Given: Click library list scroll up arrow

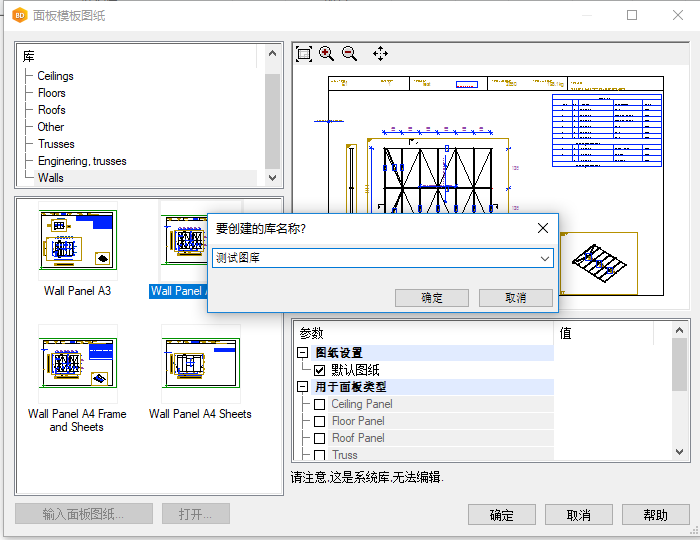Looking at the screenshot, I should pyautogui.click(x=272, y=54).
